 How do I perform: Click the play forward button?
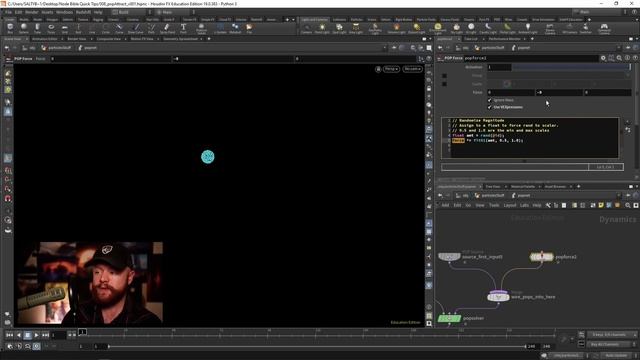click(36, 335)
